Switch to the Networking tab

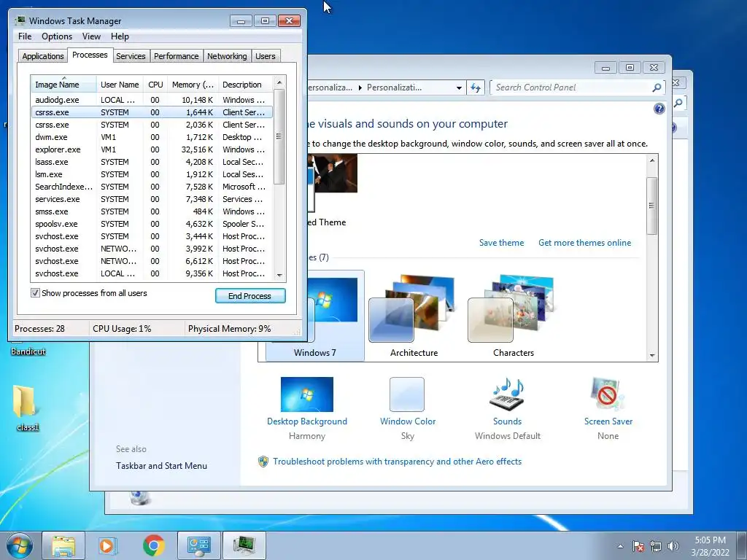click(x=227, y=56)
